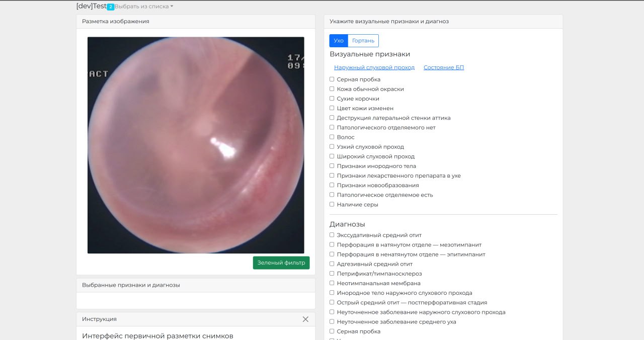Enable the Сухие корочки checkbox
Screen dimensions: 644x340
pos(332,98)
